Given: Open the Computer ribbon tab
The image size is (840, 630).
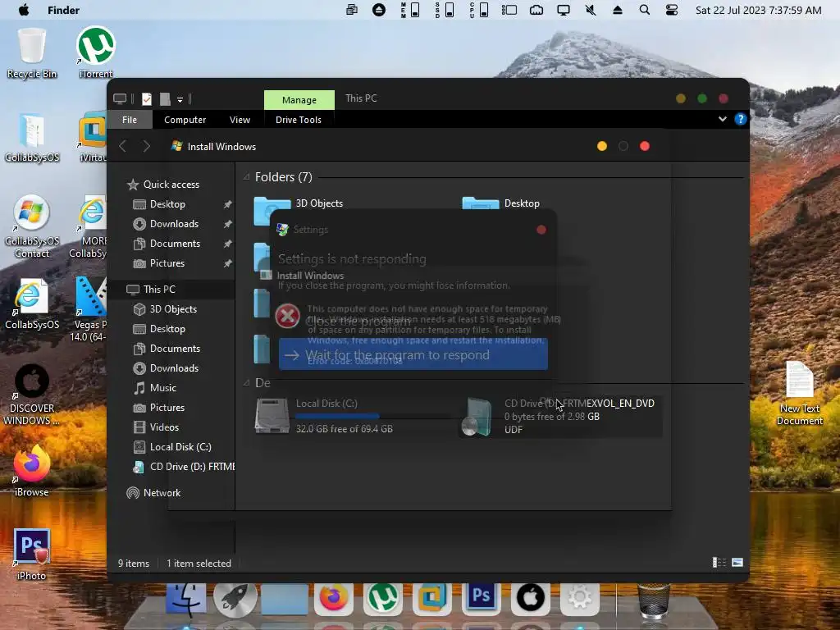Looking at the screenshot, I should 185,120.
